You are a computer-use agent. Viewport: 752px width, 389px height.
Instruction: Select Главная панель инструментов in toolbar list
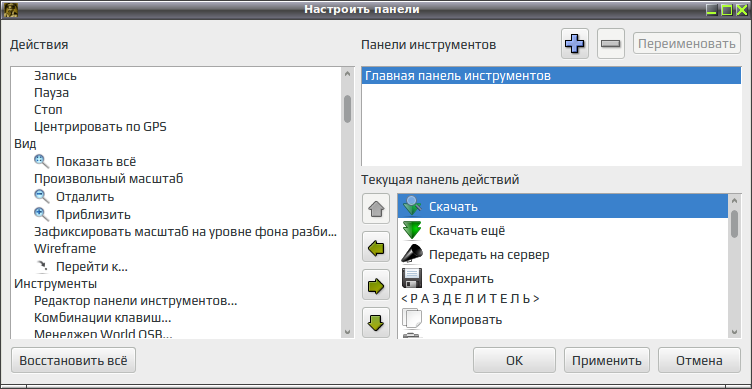(552, 76)
